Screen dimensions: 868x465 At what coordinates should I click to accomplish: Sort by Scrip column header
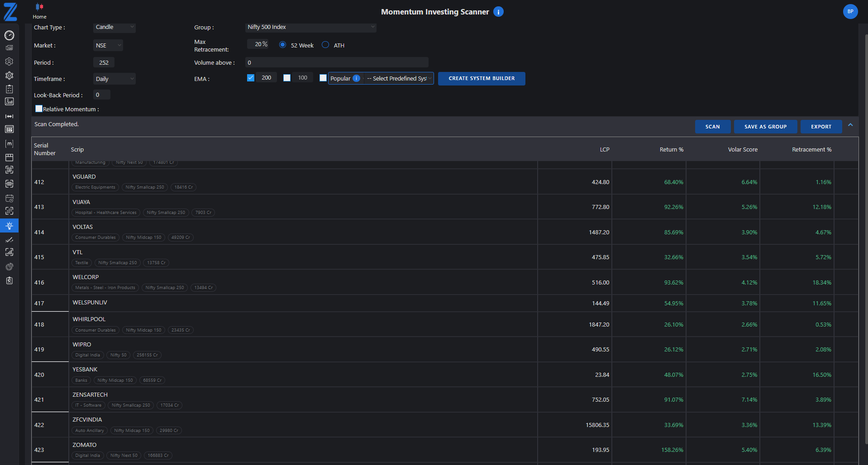click(x=77, y=149)
